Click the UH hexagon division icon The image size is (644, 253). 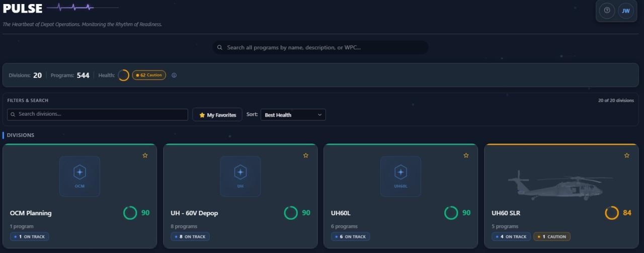[x=240, y=176]
